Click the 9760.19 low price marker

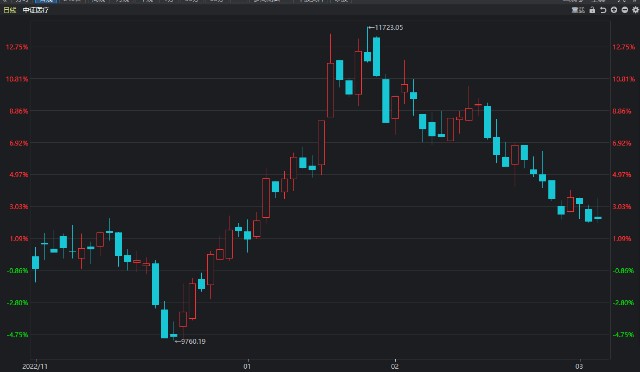pos(190,341)
